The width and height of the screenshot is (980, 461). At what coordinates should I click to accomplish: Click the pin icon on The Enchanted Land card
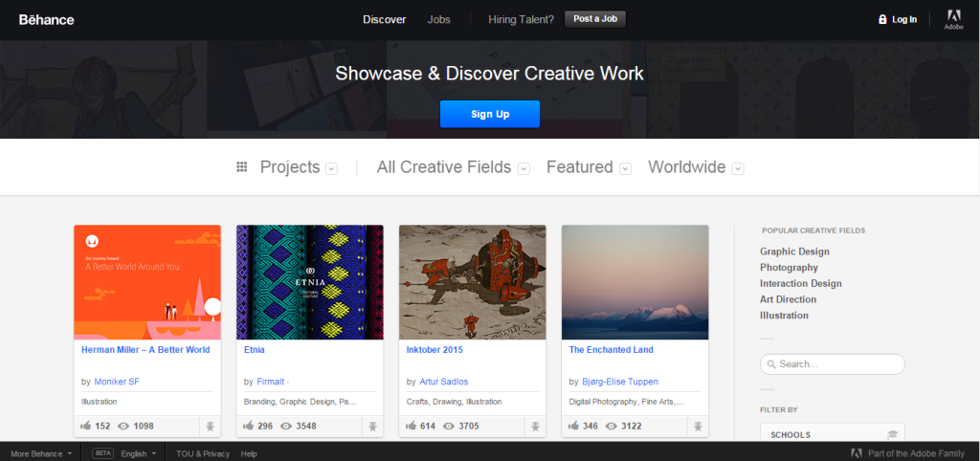[x=698, y=426]
